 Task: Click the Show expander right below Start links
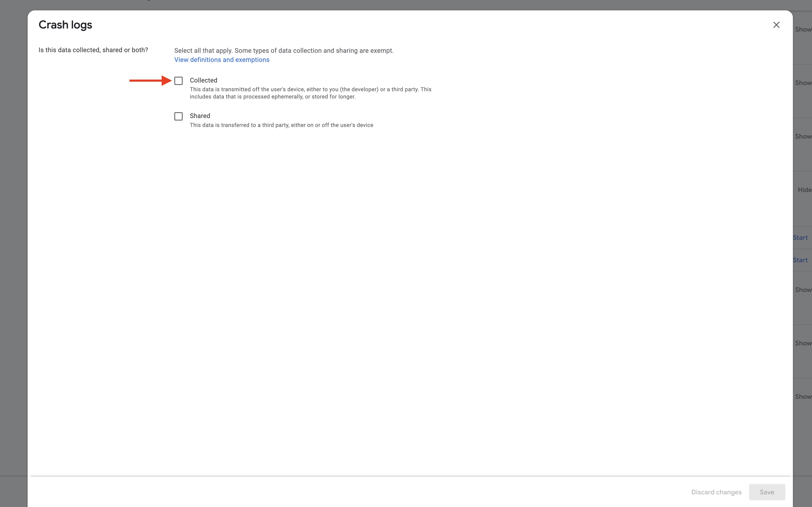pyautogui.click(x=803, y=290)
